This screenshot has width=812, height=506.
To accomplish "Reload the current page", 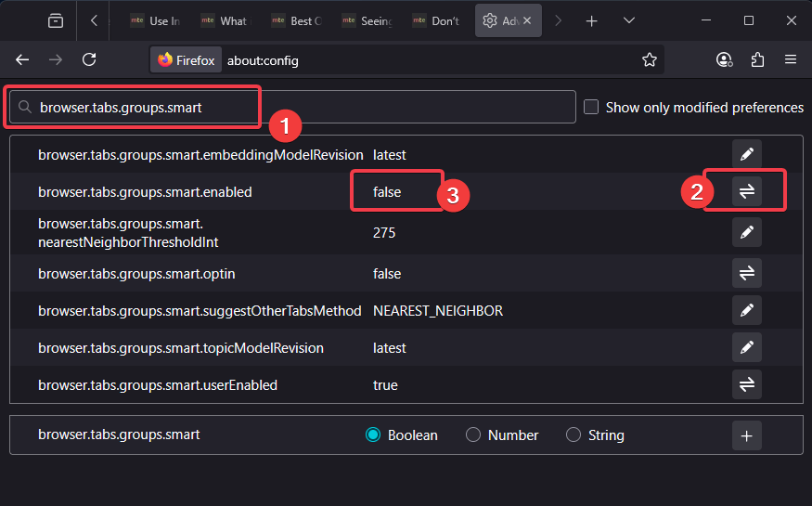I will (89, 59).
